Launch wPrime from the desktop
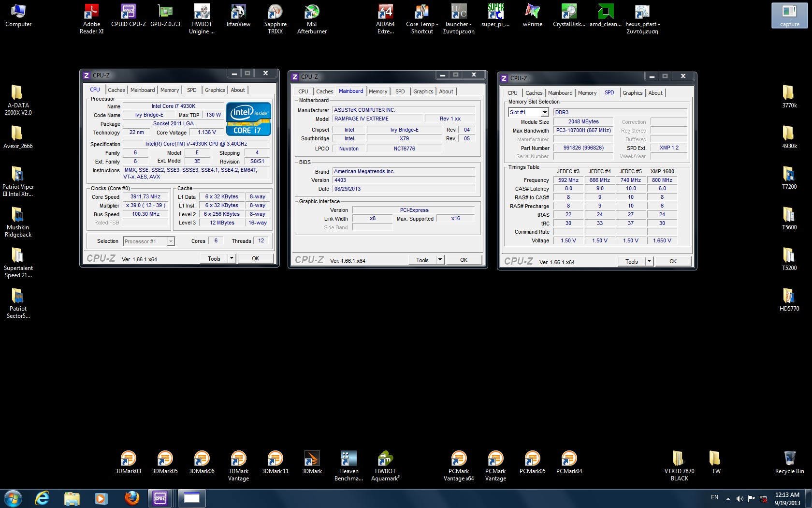 (532, 15)
